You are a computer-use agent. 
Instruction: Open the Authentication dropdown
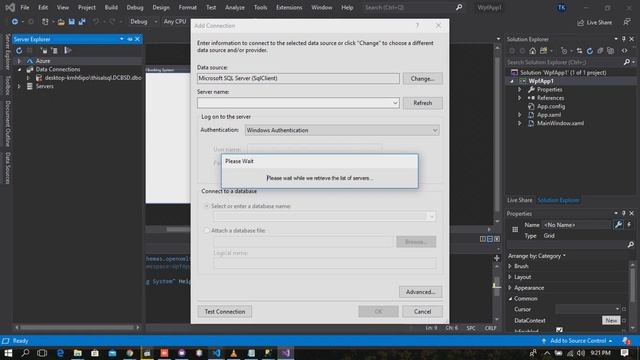coord(435,130)
